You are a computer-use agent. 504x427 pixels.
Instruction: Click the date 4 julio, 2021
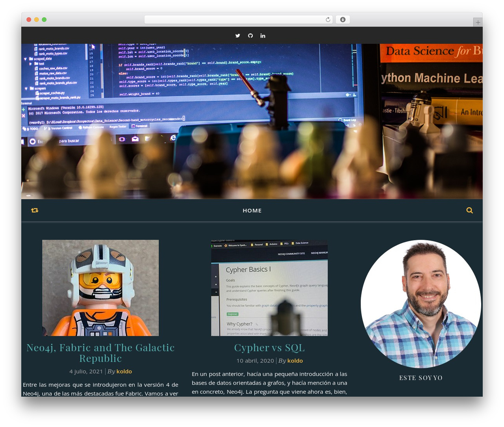click(x=86, y=371)
